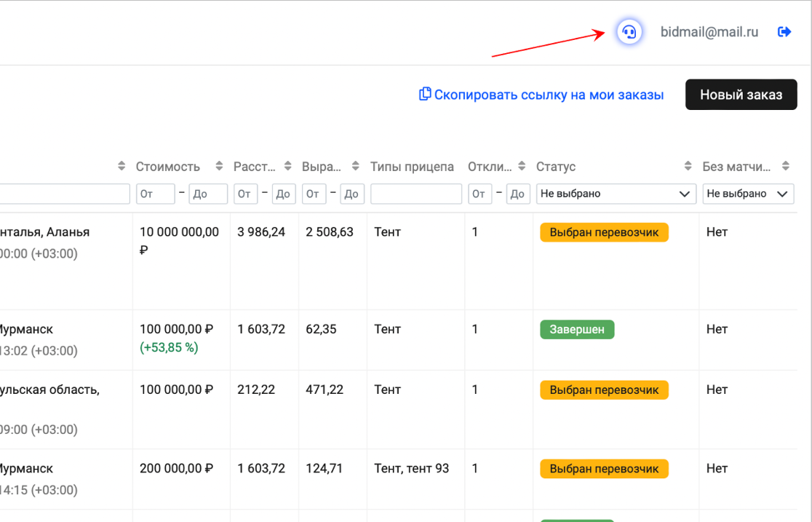Click Выбран перевозчик badge in 200 000,00 row
Image resolution: width=812 pixels, height=522 pixels.
[604, 469]
